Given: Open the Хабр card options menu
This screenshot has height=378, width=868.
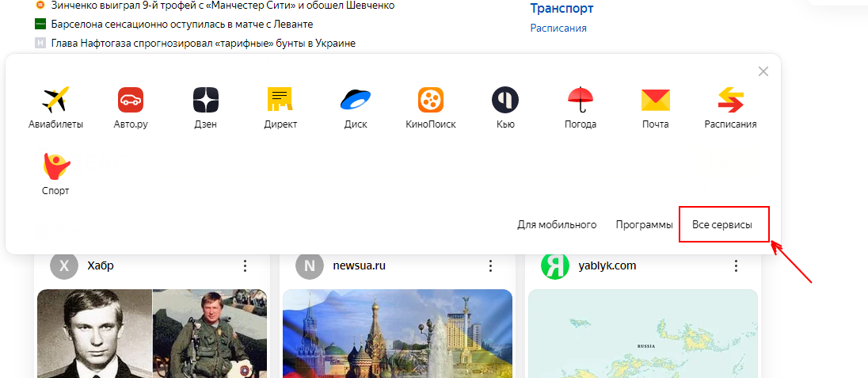Looking at the screenshot, I should coord(246,266).
